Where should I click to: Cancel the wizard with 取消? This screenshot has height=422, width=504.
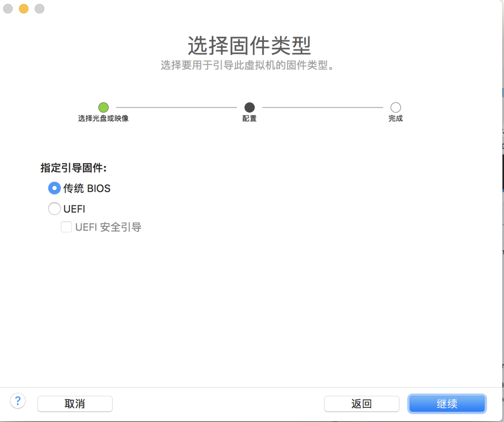click(75, 404)
